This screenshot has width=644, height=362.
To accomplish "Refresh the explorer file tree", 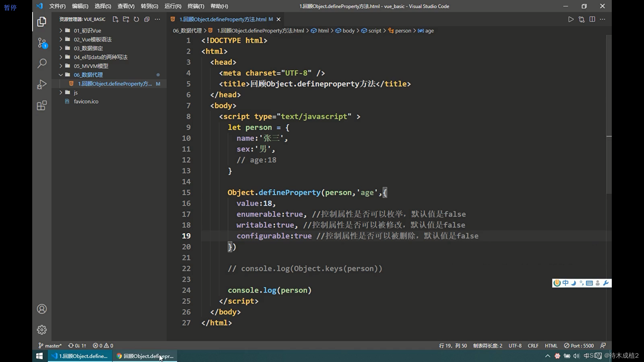I will pyautogui.click(x=136, y=19).
